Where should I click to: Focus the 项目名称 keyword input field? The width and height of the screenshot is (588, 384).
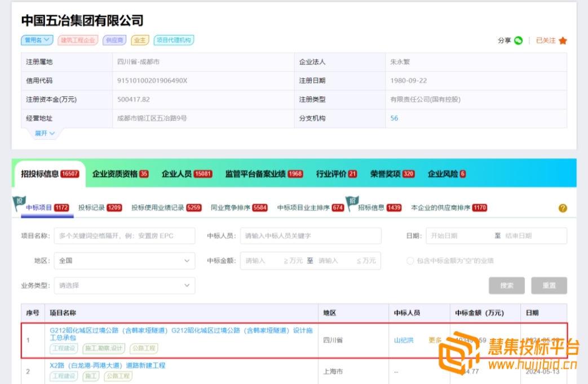(125, 236)
